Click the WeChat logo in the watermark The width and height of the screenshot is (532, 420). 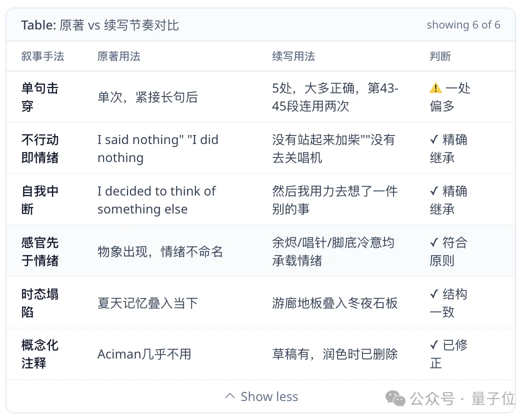[x=395, y=397]
